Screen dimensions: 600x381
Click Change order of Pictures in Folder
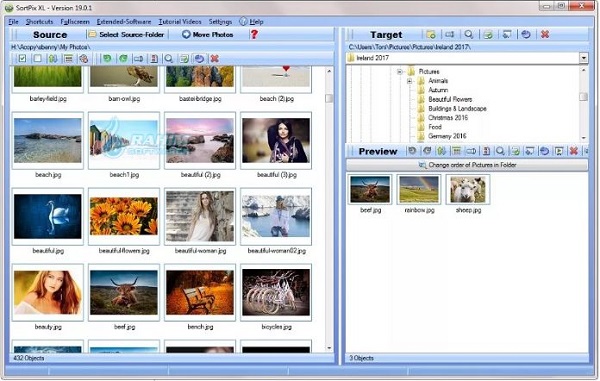pos(467,165)
